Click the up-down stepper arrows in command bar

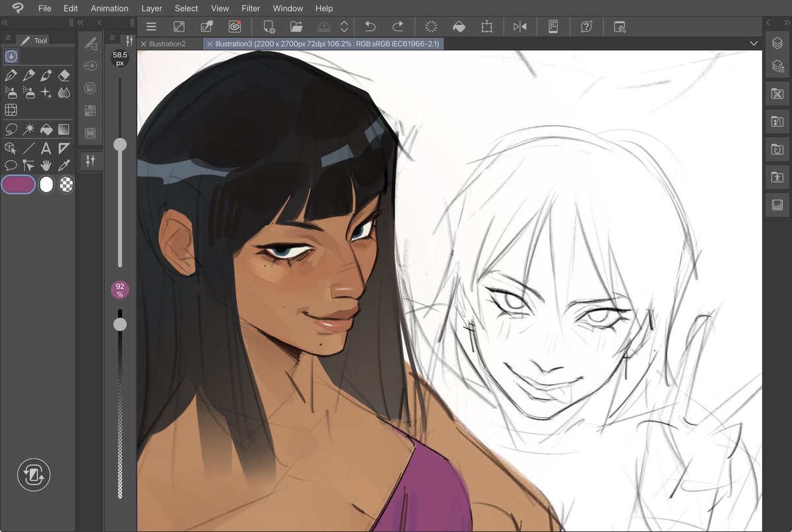pos(344,26)
